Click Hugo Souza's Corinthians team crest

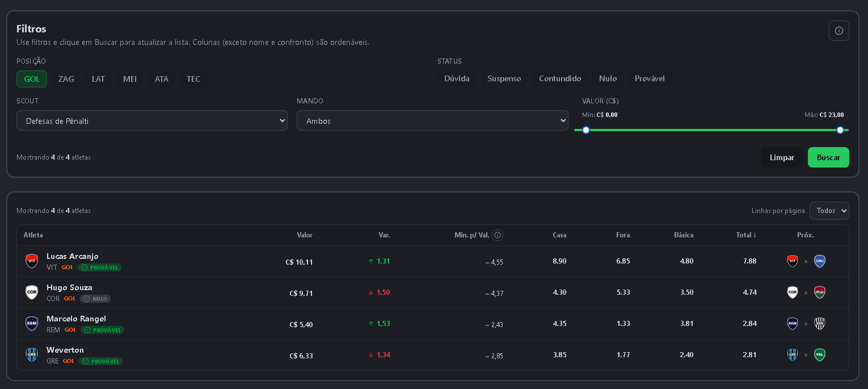tap(32, 292)
